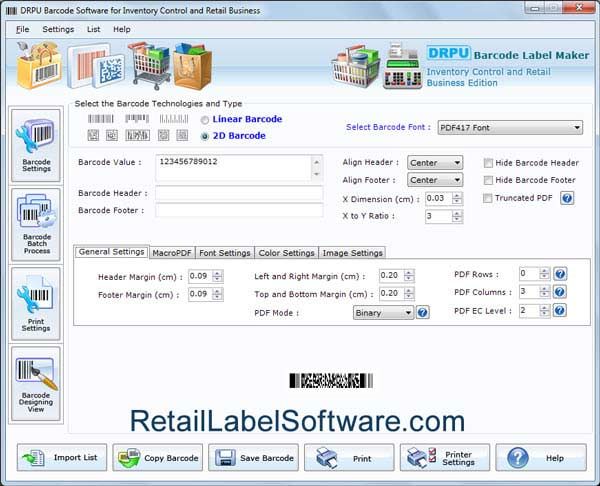Adjust Left and Right Margin spinner

pyautogui.click(x=409, y=276)
